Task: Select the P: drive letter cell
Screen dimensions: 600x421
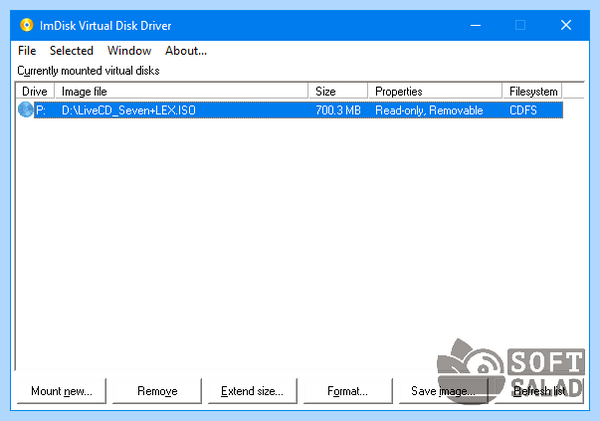Action: click(x=41, y=110)
